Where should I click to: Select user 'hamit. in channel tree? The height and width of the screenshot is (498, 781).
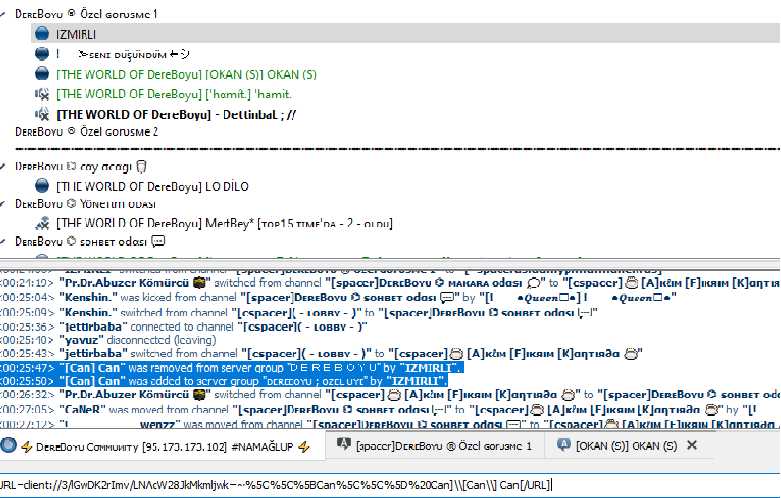tap(174, 94)
